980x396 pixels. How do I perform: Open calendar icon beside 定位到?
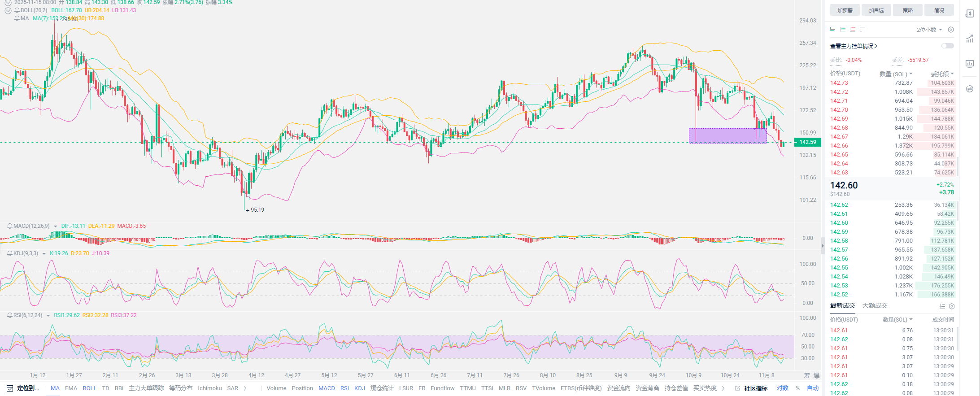coord(9,388)
